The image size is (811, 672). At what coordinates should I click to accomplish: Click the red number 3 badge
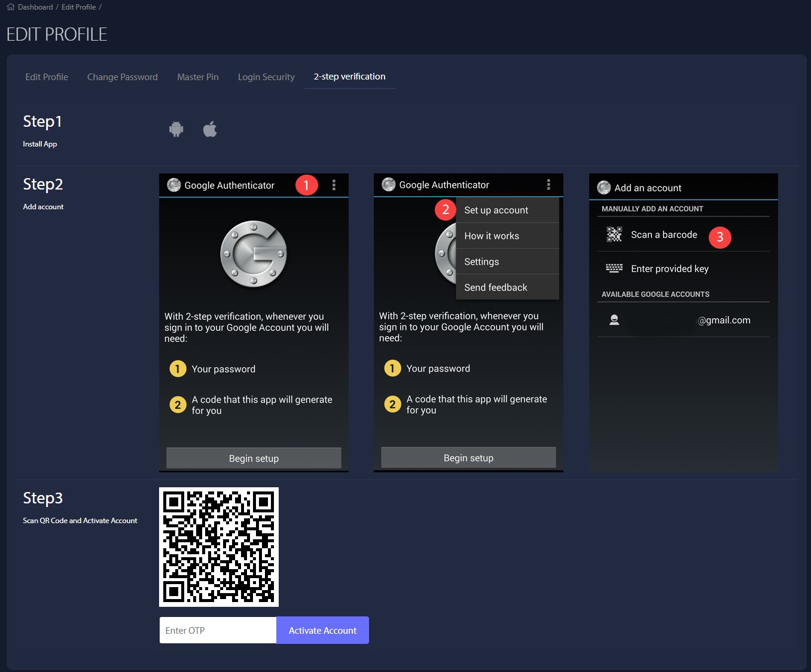coord(719,237)
